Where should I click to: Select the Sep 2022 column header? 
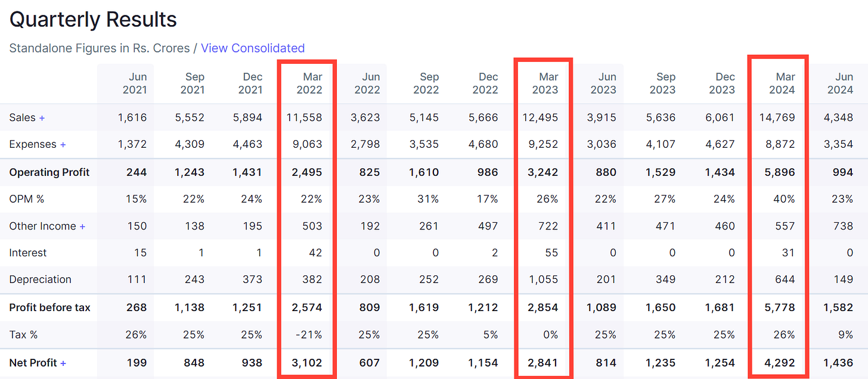426,83
